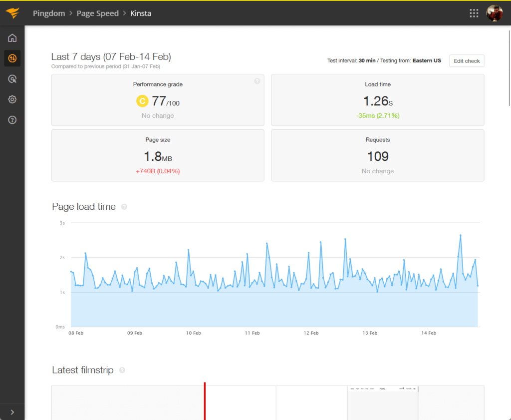Expand the sidebar with bottom chevron
The height and width of the screenshot is (420, 511).
12,412
